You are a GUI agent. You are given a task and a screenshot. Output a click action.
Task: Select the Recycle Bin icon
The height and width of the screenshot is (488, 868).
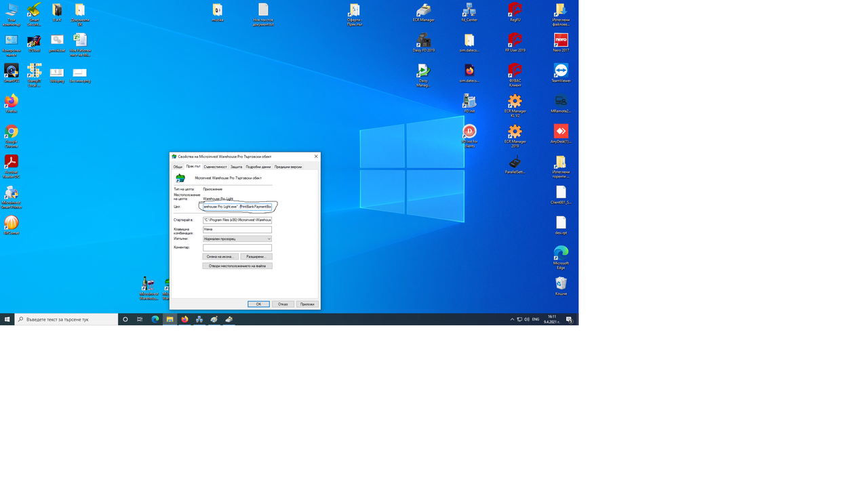561,286
